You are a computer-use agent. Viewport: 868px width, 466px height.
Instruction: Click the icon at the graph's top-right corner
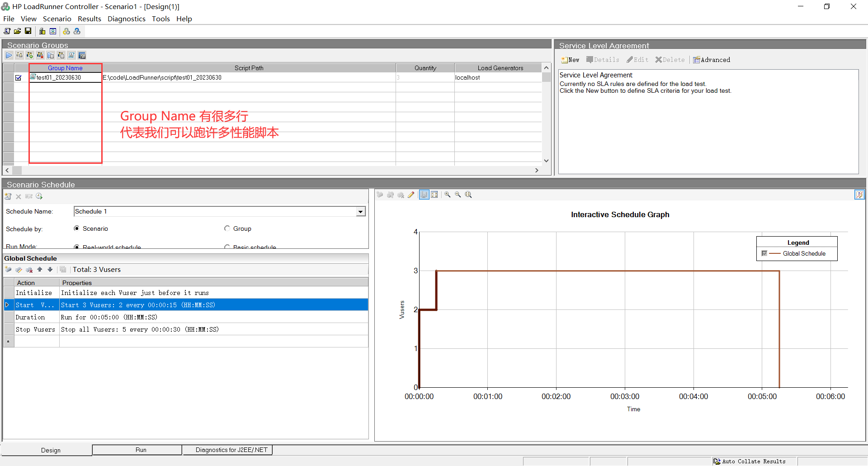(859, 195)
